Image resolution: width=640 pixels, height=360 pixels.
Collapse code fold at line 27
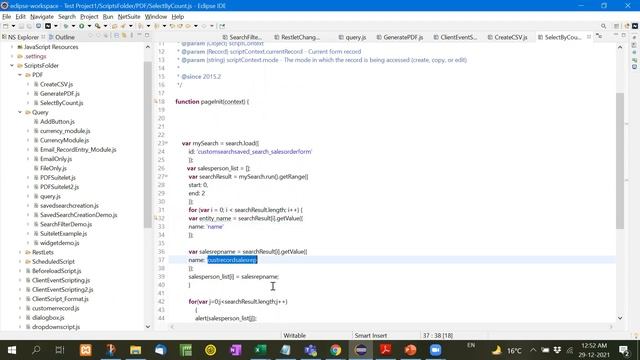point(166,176)
